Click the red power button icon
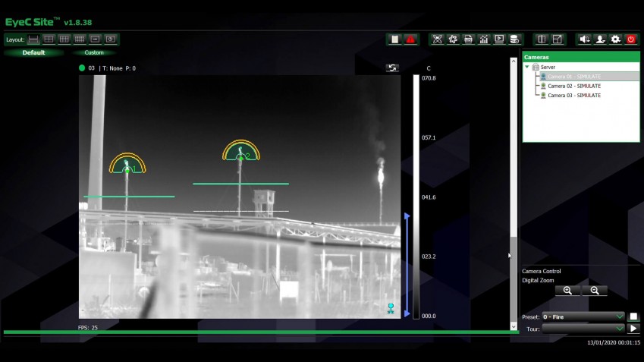The height and width of the screenshot is (362, 644). click(630, 39)
